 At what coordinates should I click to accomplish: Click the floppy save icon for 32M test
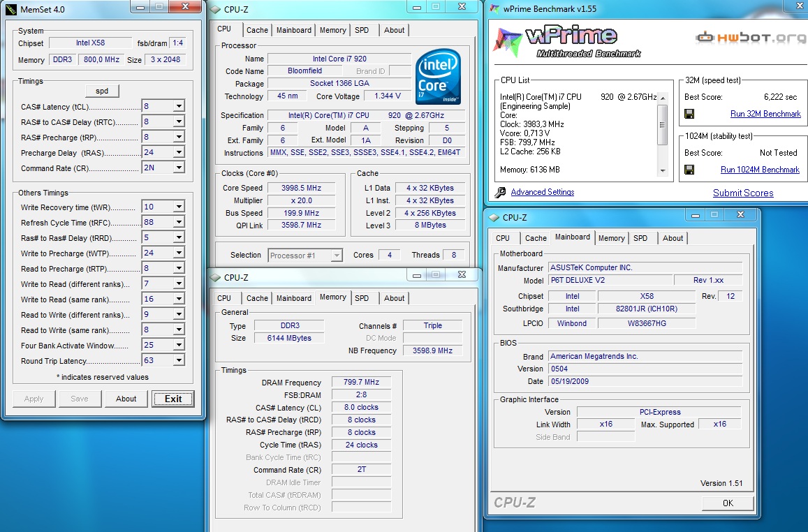point(689,114)
